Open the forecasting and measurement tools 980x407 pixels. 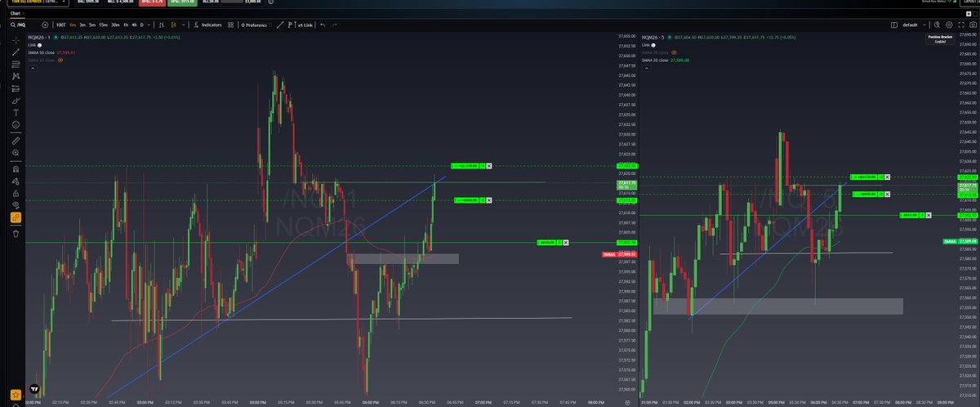(x=16, y=88)
